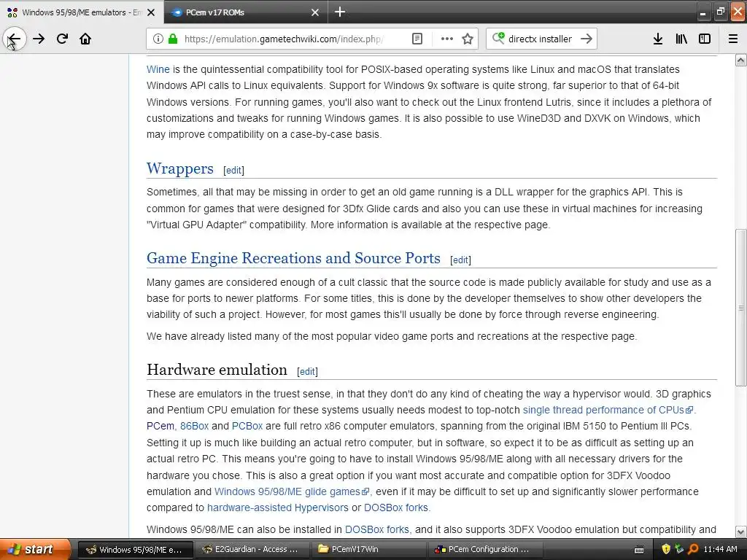747x560 pixels.
Task: Close the PCem v17 ROMs tab
Action: [x=315, y=12]
